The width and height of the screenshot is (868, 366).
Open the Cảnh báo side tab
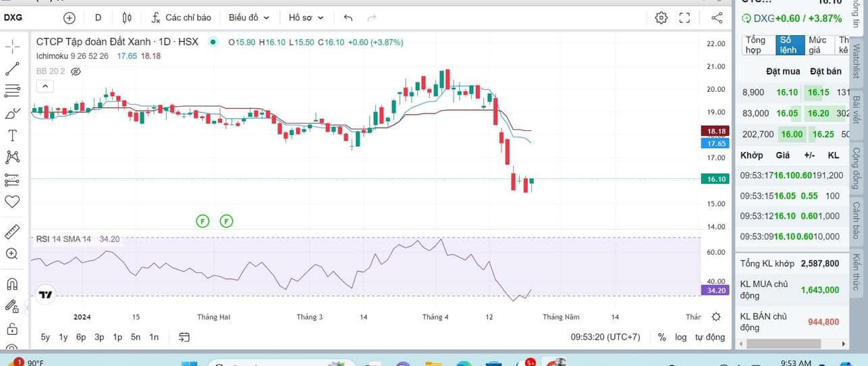pos(857,219)
